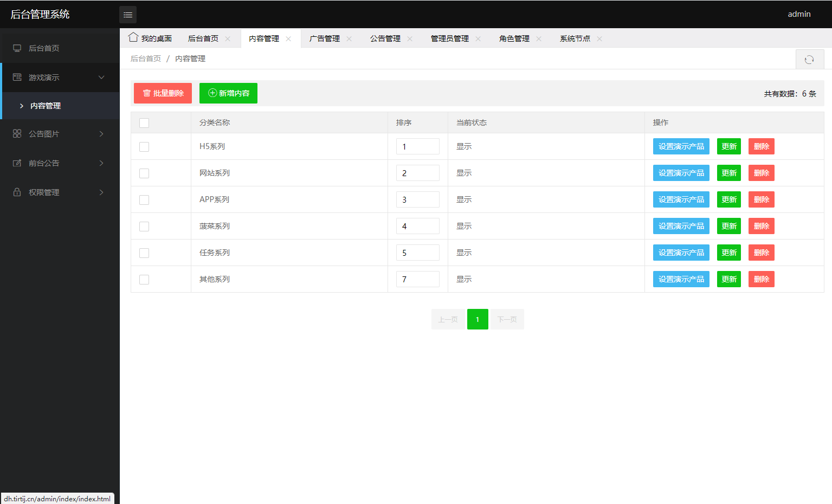832x504 pixels.
Task: Toggle the select-all checkbox in table header
Action: (144, 123)
